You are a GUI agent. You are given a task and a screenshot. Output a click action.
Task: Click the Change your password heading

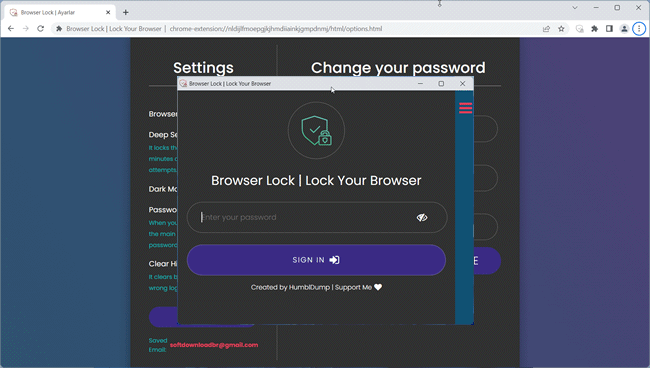click(398, 68)
